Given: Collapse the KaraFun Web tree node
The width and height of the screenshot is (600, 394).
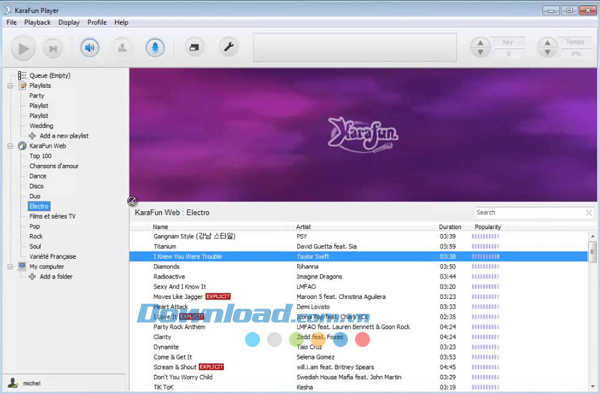Looking at the screenshot, I should pyautogui.click(x=10, y=146).
